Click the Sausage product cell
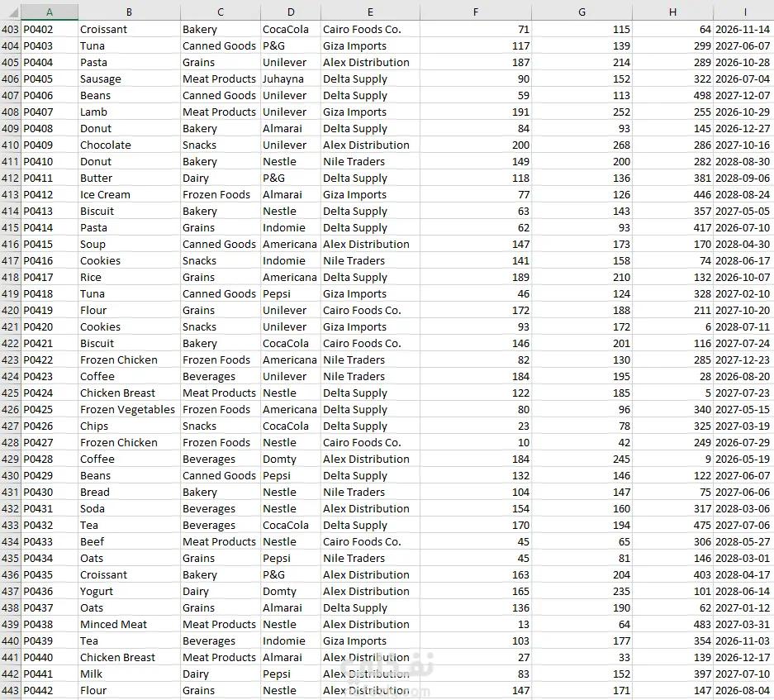The width and height of the screenshot is (774, 700). point(129,79)
